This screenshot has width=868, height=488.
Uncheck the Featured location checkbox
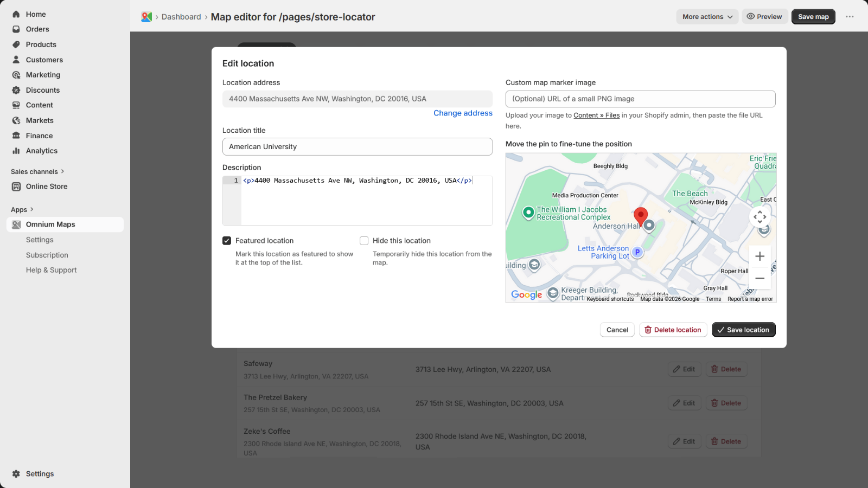coord(227,240)
